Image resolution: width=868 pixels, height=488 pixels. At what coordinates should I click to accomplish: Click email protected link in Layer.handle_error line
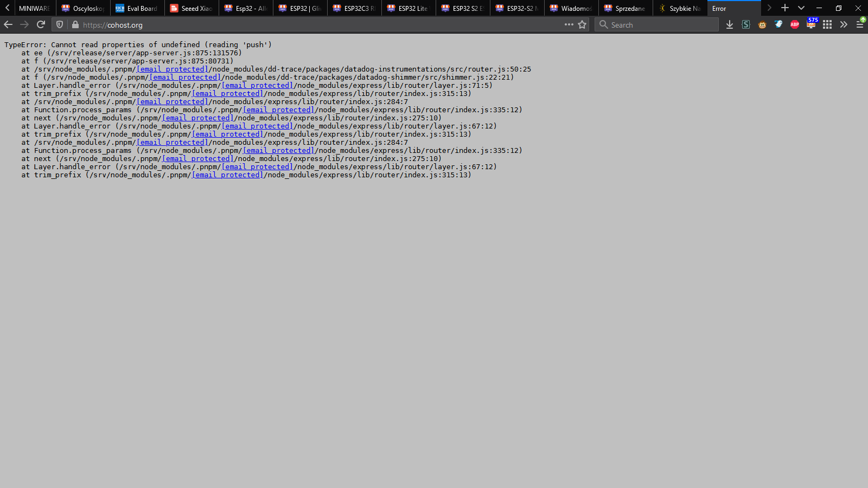tap(257, 86)
